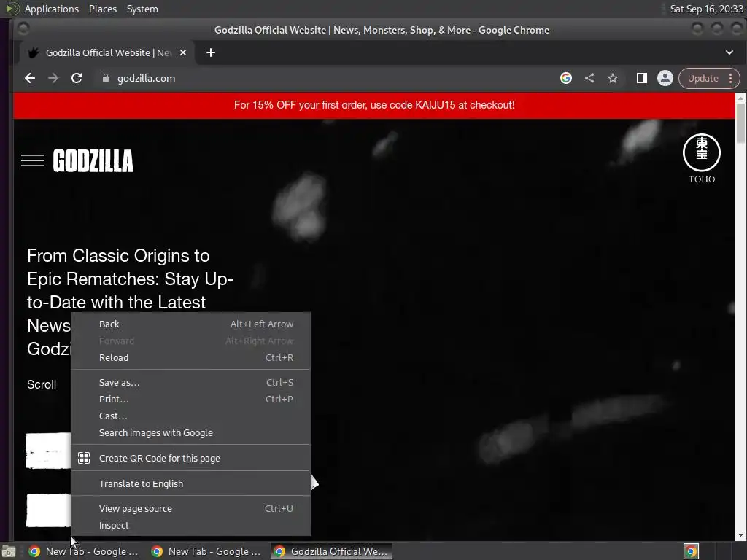Open a new tab with the plus icon
This screenshot has width=747, height=560.
pos(211,52)
